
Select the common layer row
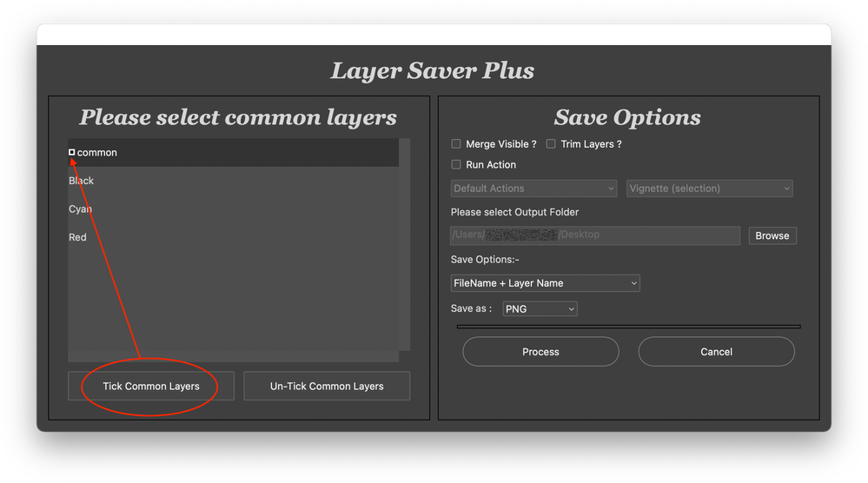(x=233, y=153)
